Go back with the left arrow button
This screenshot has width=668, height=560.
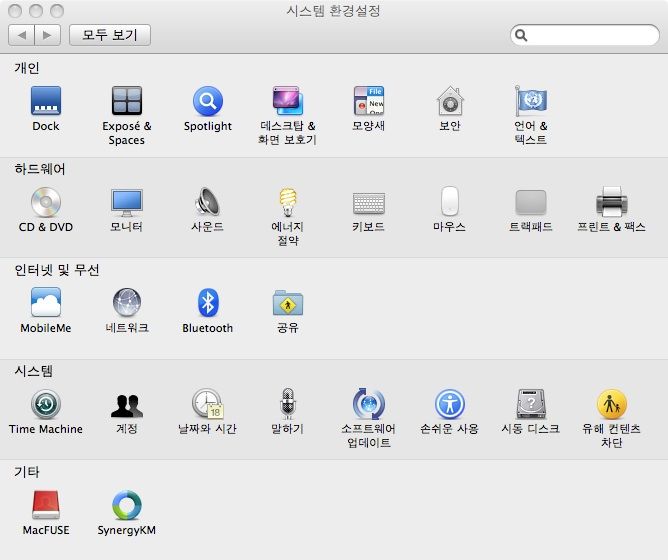tap(21, 35)
